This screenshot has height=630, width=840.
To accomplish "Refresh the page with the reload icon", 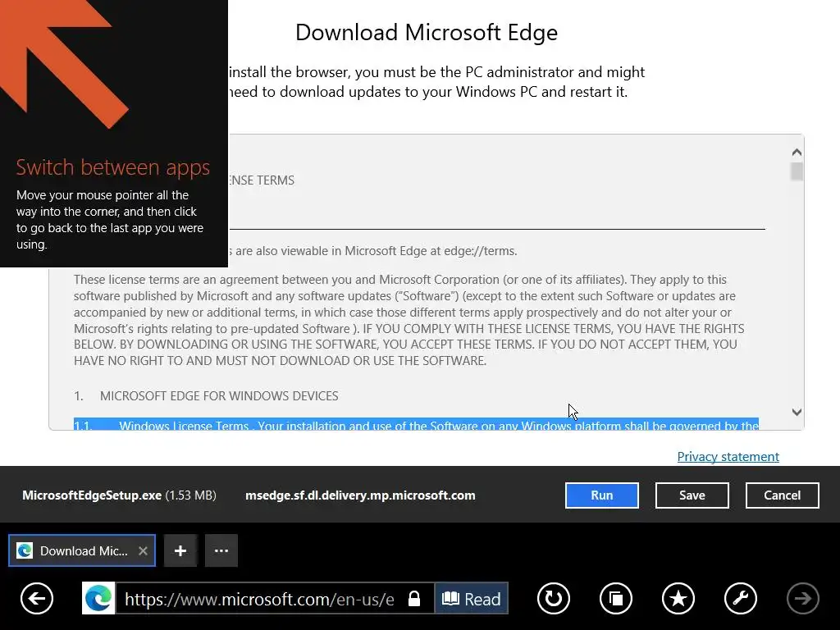I will [x=554, y=598].
